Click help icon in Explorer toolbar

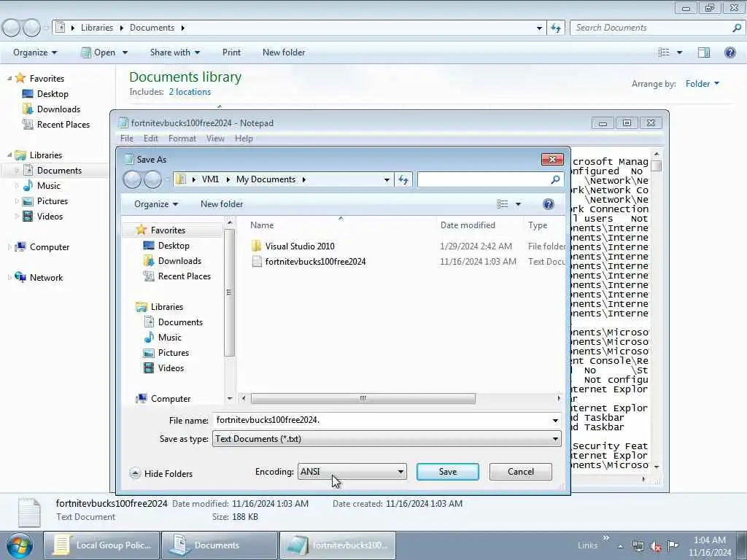(729, 52)
